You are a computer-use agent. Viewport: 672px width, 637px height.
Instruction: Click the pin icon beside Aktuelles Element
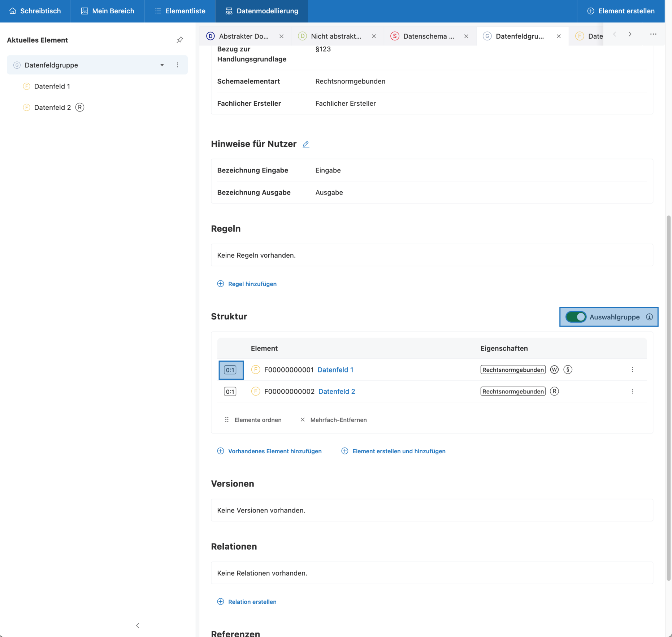[179, 40]
